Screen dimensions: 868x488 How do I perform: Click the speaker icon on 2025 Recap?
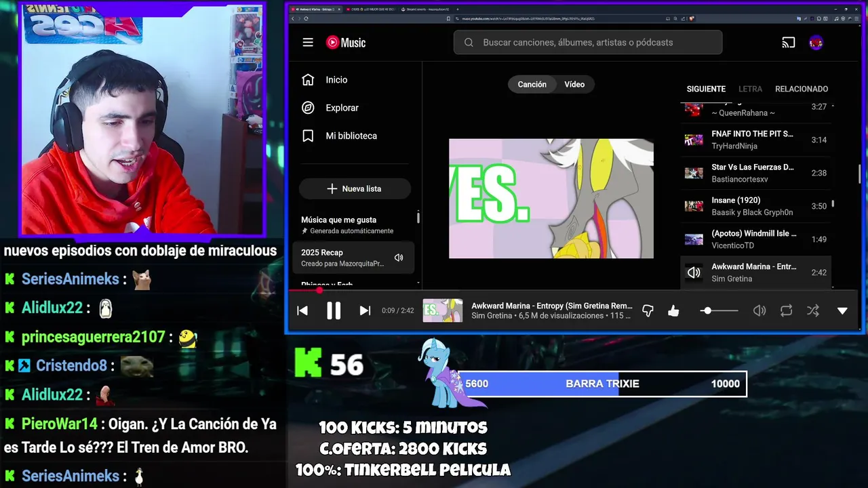click(x=399, y=258)
